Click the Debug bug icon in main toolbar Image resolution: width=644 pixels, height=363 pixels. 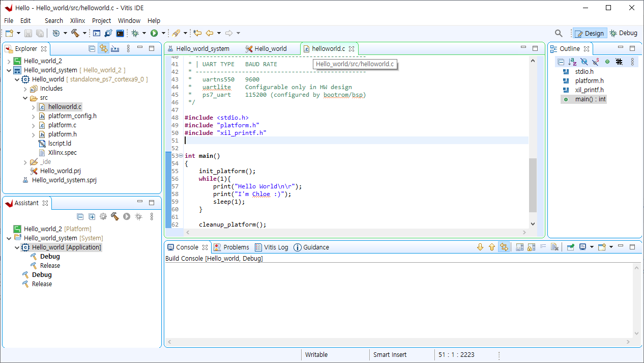coord(135,33)
